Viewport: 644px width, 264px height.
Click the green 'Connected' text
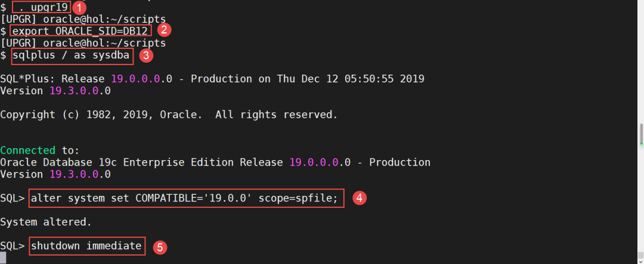(x=27, y=150)
